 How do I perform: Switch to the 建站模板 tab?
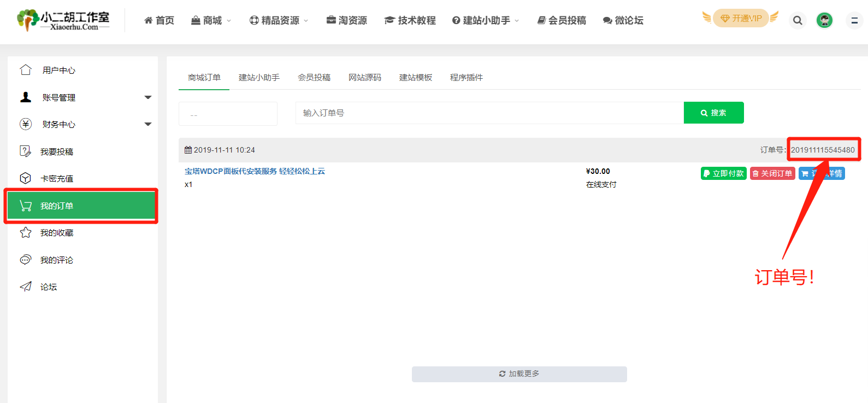click(x=416, y=78)
